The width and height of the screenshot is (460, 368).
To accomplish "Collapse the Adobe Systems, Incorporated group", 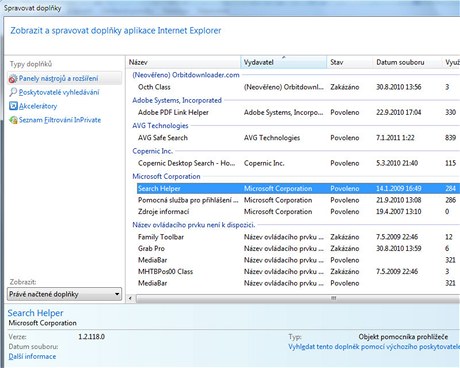I will pos(177,100).
